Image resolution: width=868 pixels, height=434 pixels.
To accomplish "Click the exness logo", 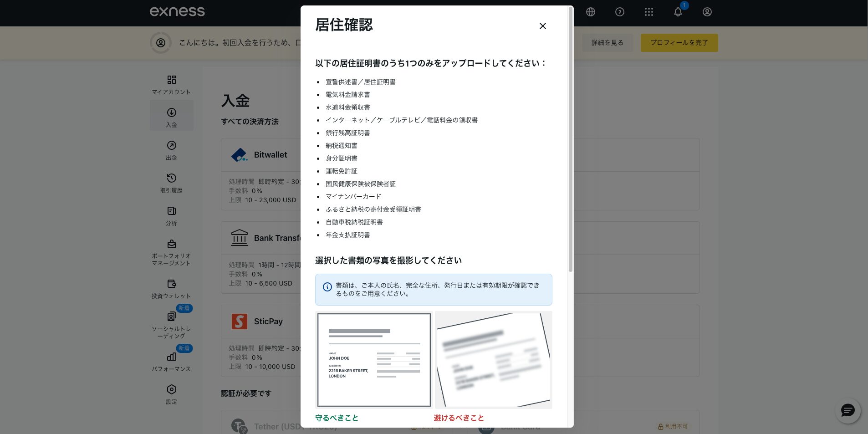I will [x=177, y=12].
